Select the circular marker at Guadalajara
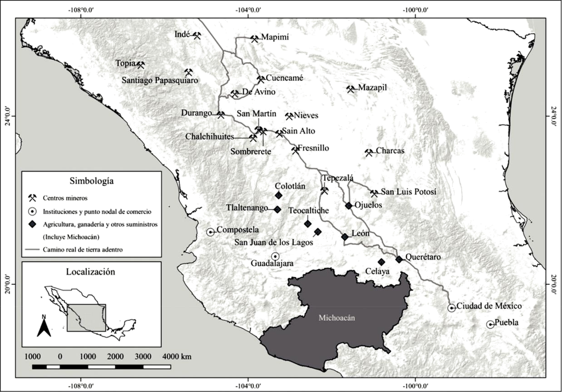562x392 pixels. pyautogui.click(x=275, y=257)
